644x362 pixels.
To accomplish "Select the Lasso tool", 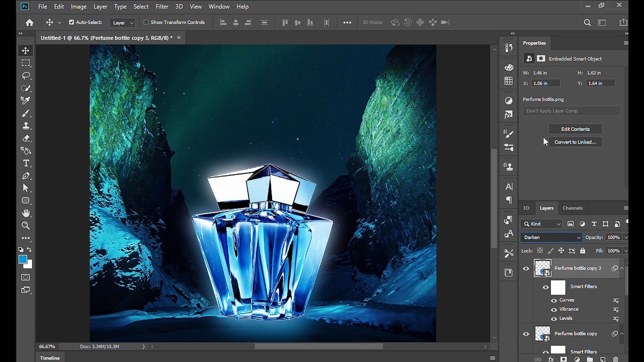I will (26, 75).
